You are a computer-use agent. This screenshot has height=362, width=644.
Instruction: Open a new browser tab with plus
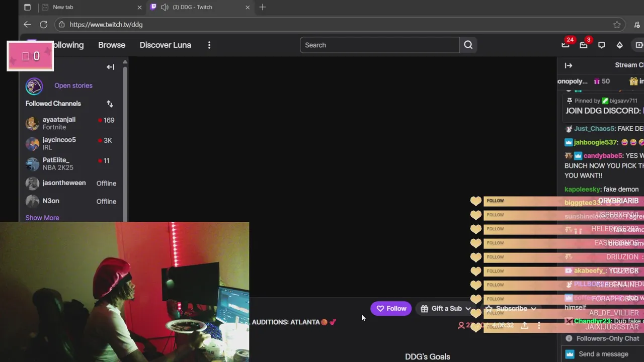coord(263,7)
